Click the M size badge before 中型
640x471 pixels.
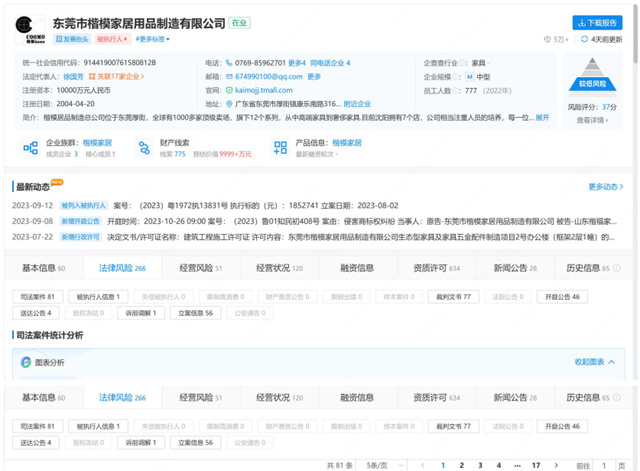tap(470, 76)
